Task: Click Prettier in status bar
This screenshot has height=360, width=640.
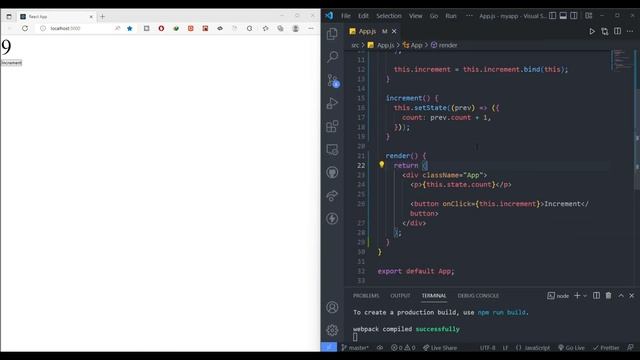Action: point(606,348)
